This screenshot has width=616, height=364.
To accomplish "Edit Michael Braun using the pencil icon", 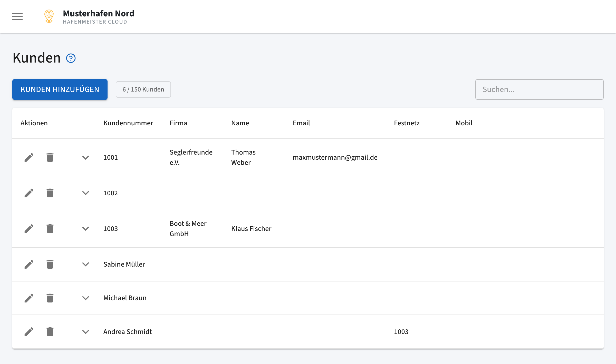I will (x=29, y=298).
